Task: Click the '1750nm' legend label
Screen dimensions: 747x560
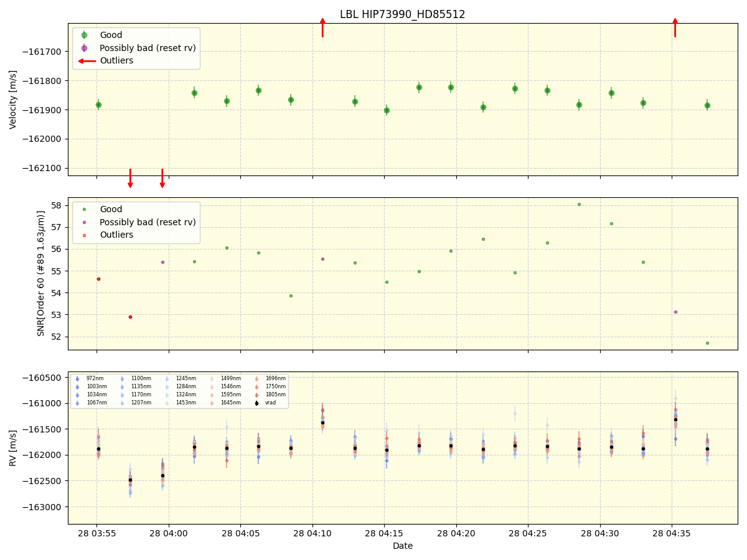Action: pyautogui.click(x=276, y=386)
